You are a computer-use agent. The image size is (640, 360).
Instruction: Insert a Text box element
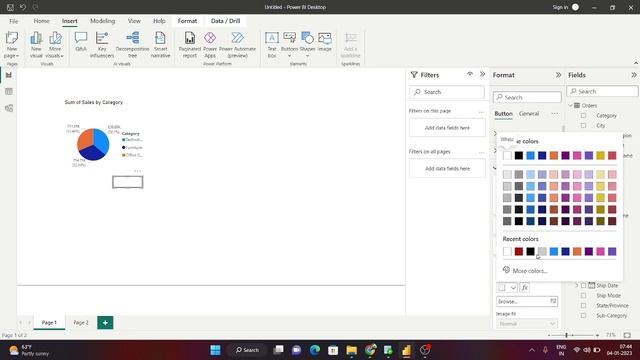click(x=272, y=44)
